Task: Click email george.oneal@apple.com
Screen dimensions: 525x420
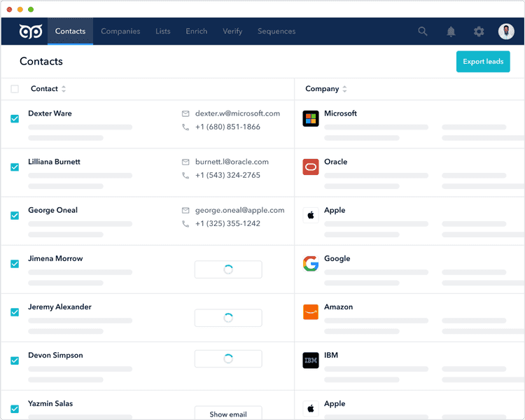Action: coord(239,210)
